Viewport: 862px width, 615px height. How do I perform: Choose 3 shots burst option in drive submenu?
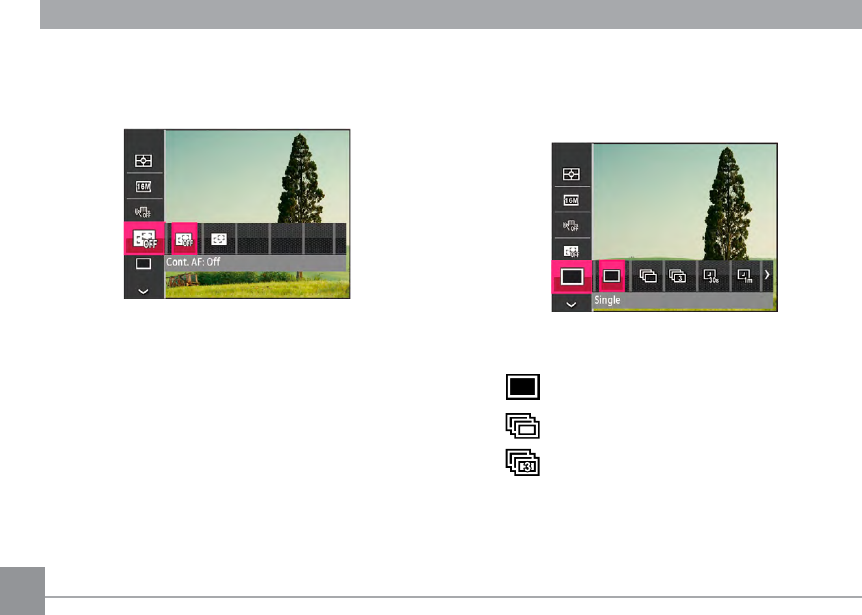click(677, 276)
